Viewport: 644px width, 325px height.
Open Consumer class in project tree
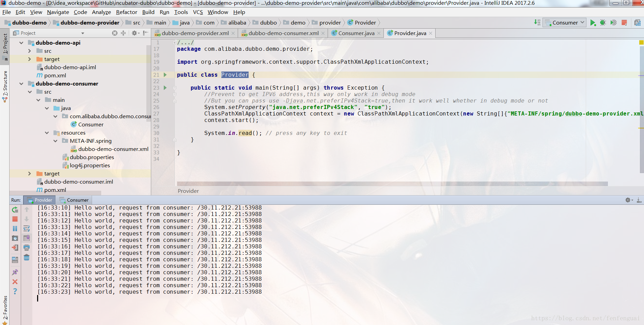coord(91,124)
